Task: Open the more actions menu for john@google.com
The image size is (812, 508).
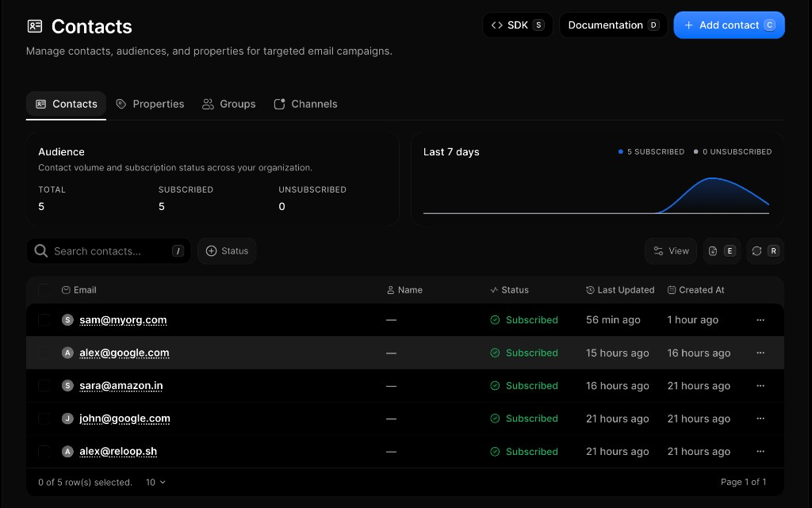Action: tap(760, 418)
